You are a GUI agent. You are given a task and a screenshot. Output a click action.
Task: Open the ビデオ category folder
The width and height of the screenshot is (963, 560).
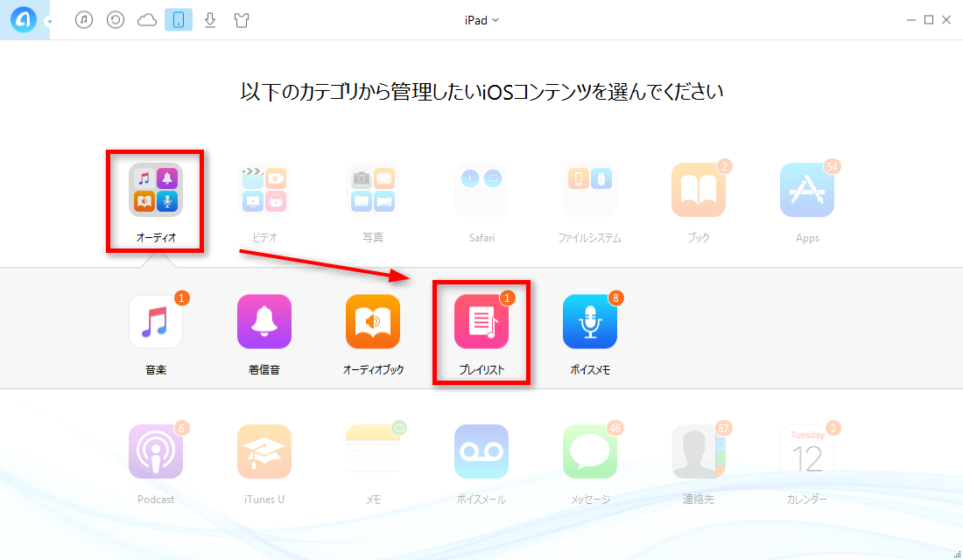click(x=264, y=191)
